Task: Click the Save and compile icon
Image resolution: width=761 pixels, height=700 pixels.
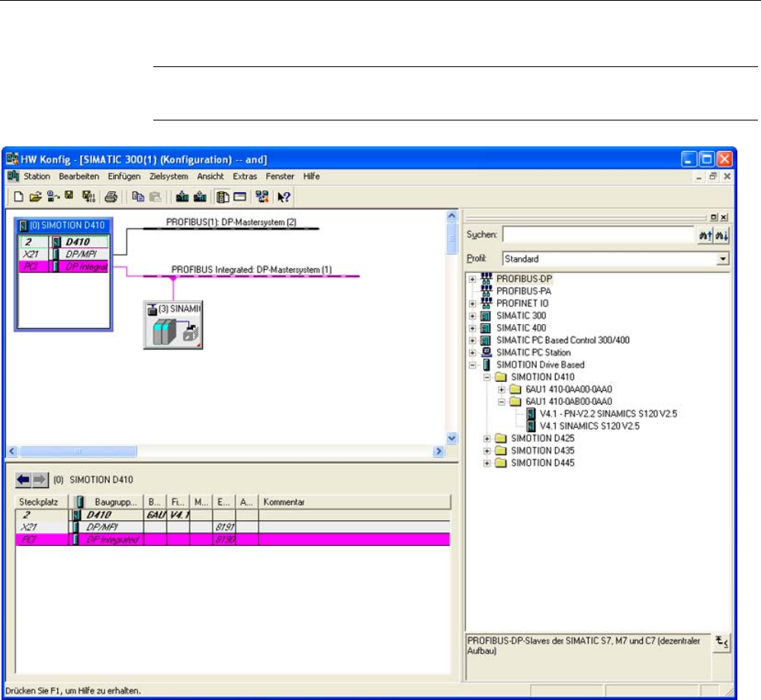Action: pyautogui.click(x=88, y=197)
